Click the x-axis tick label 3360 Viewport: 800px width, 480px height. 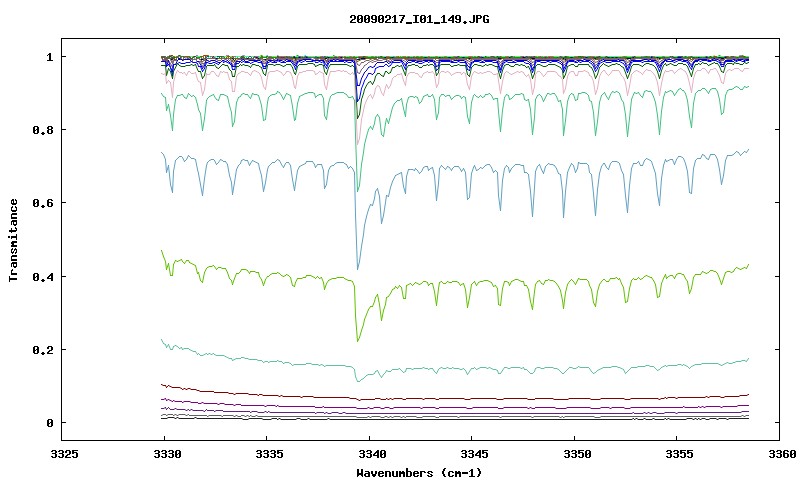click(782, 454)
